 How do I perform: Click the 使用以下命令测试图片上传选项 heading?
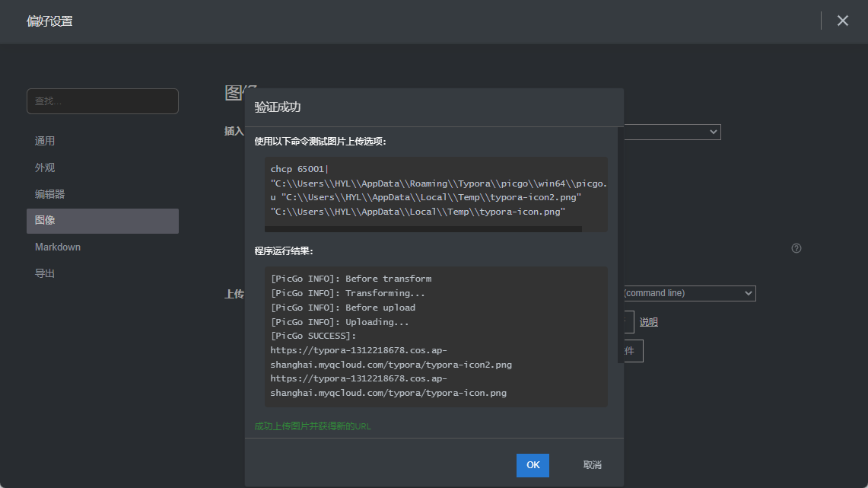point(320,142)
